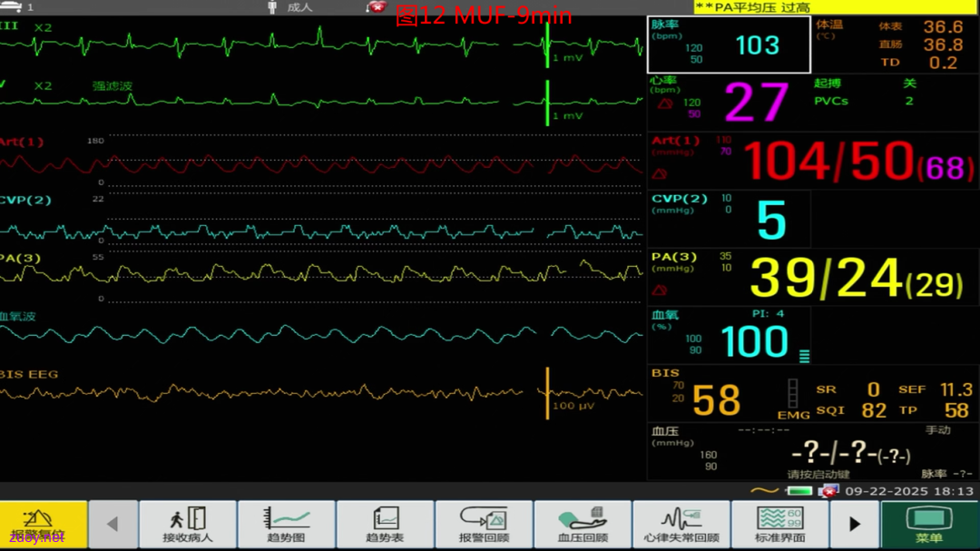
Task: Click the SQI value 82
Action: click(874, 410)
